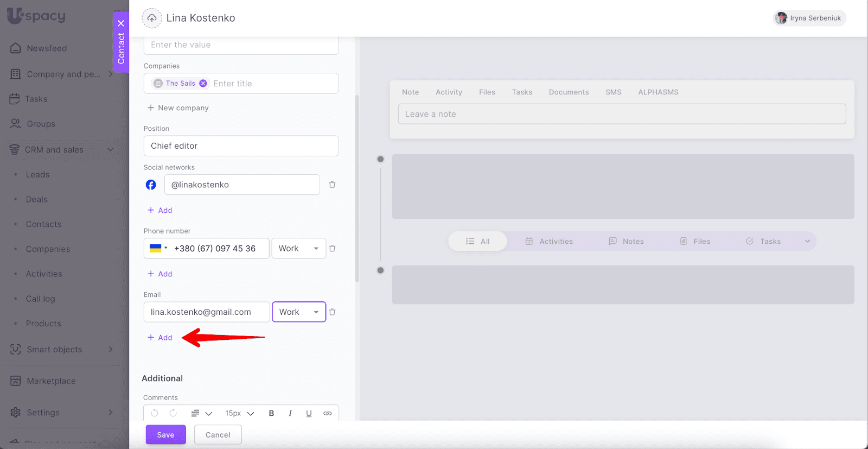Click Save to store contact changes
The width and height of the screenshot is (868, 449).
[x=165, y=435]
